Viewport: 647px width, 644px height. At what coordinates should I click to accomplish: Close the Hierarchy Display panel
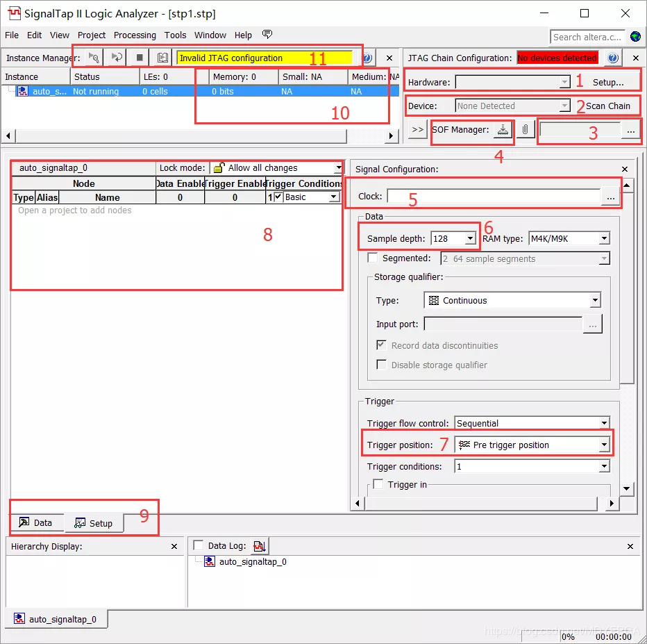pyautogui.click(x=174, y=546)
